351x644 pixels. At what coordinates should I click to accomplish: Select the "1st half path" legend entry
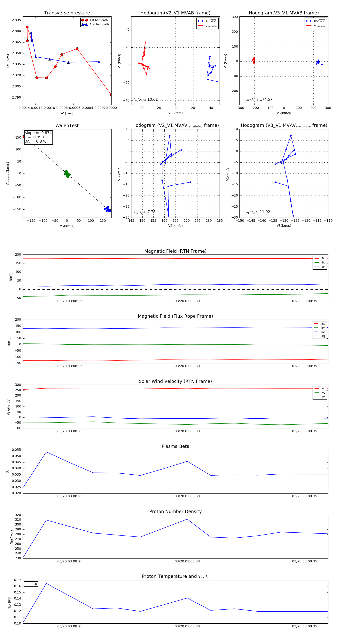pos(95,20)
